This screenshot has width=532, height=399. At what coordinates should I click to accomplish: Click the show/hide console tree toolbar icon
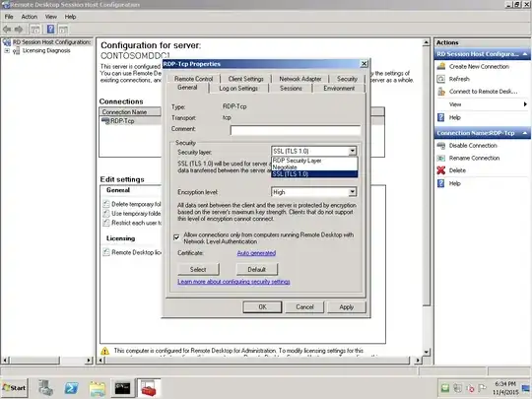pyautogui.click(x=34, y=30)
